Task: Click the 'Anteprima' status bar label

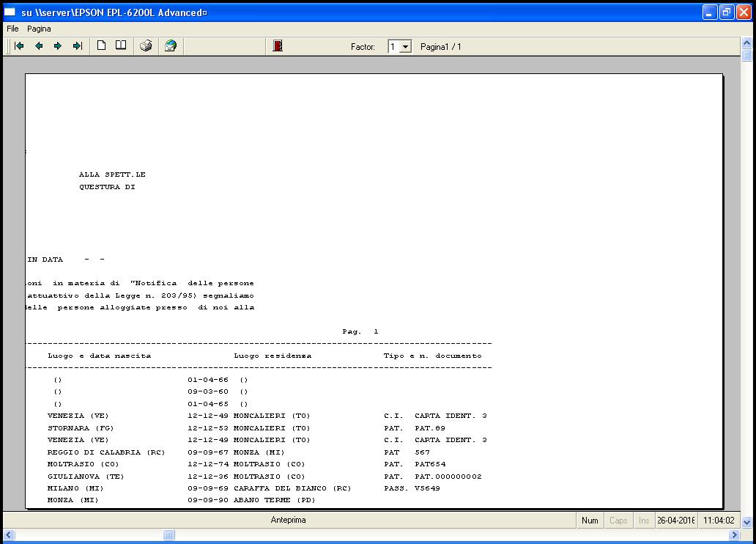Action: click(x=289, y=520)
